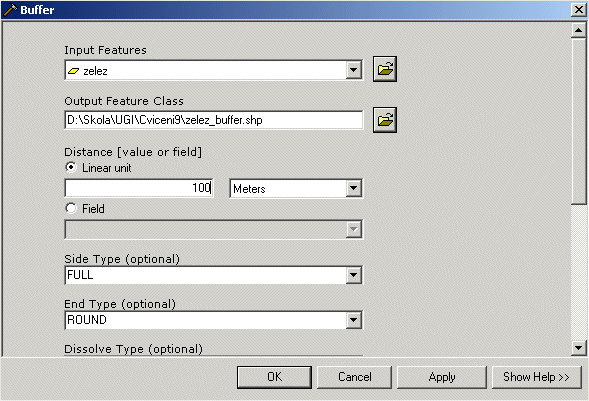
Task: Open the End Type ROUND dropdown
Action: [x=353, y=320]
